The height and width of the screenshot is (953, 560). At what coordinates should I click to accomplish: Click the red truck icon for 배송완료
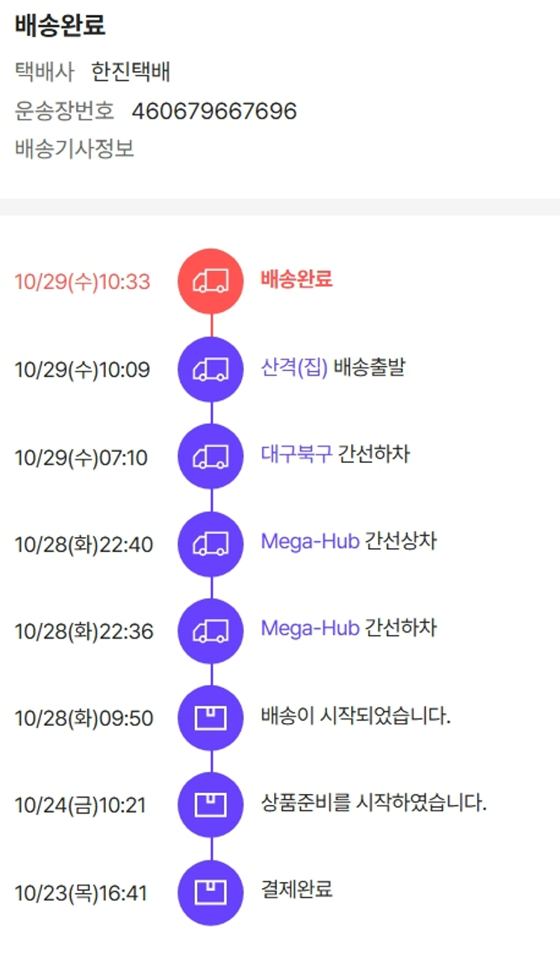211,282
